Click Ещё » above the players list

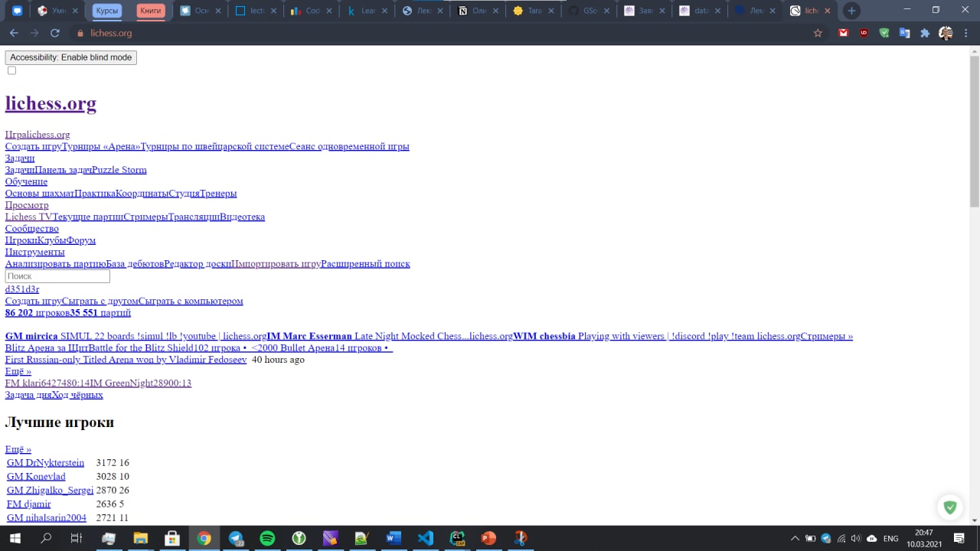18,449
